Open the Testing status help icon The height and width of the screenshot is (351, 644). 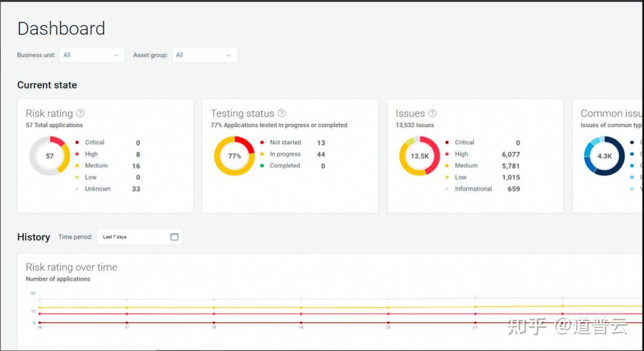[x=282, y=113]
